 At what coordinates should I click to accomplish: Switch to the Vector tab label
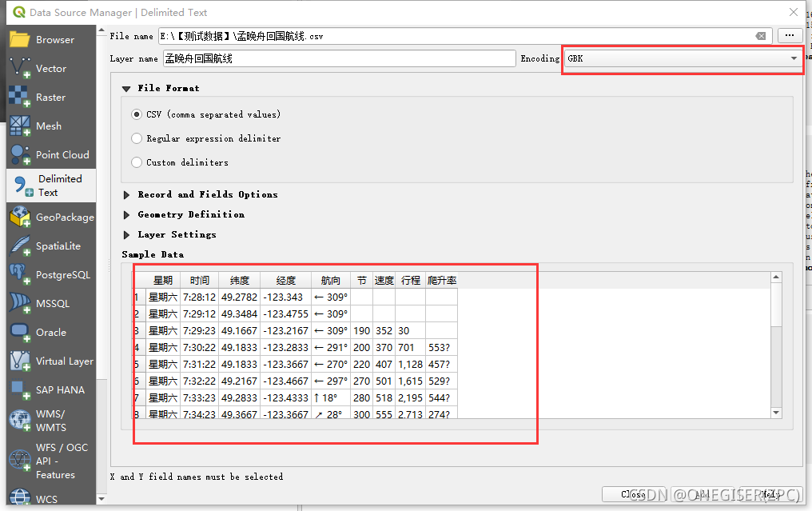(x=51, y=69)
